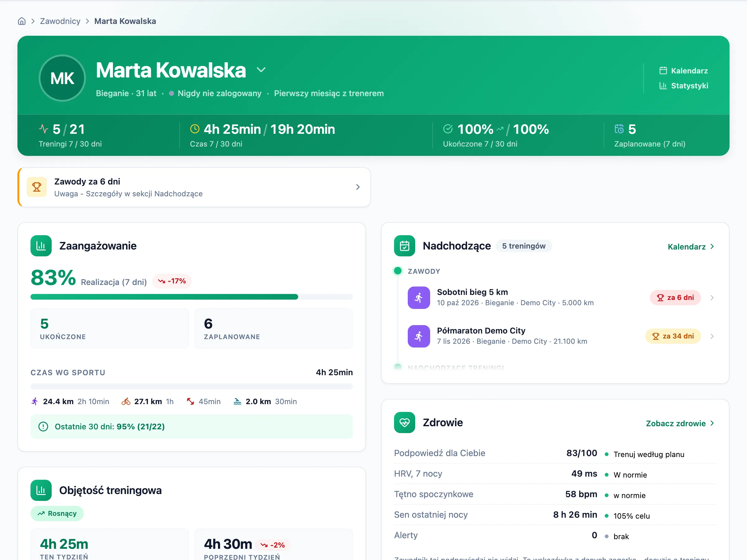Viewport: 747px width, 560px height.
Task: Expand the Marta Kowalska name dropdown
Action: (261, 70)
